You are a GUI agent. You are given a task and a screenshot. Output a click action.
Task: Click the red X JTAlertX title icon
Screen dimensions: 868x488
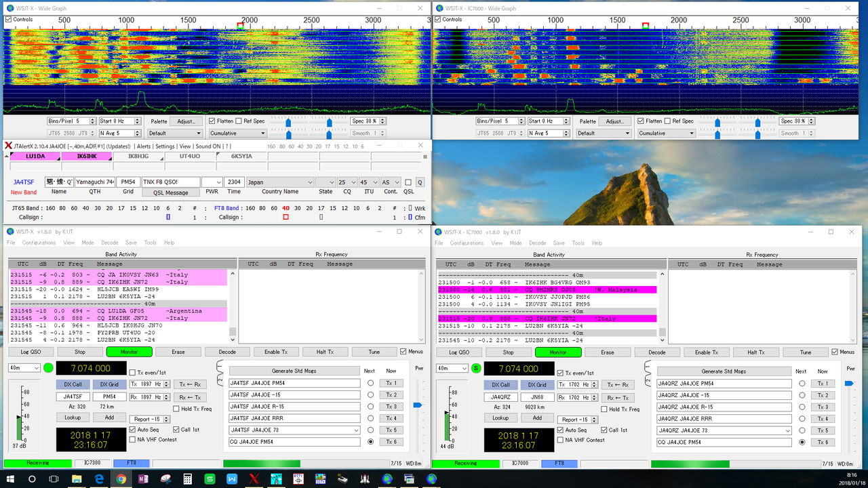click(x=8, y=146)
